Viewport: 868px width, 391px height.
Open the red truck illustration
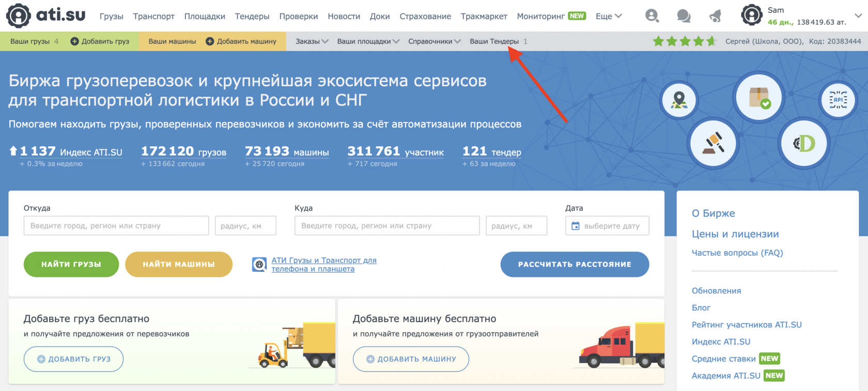tap(622, 345)
